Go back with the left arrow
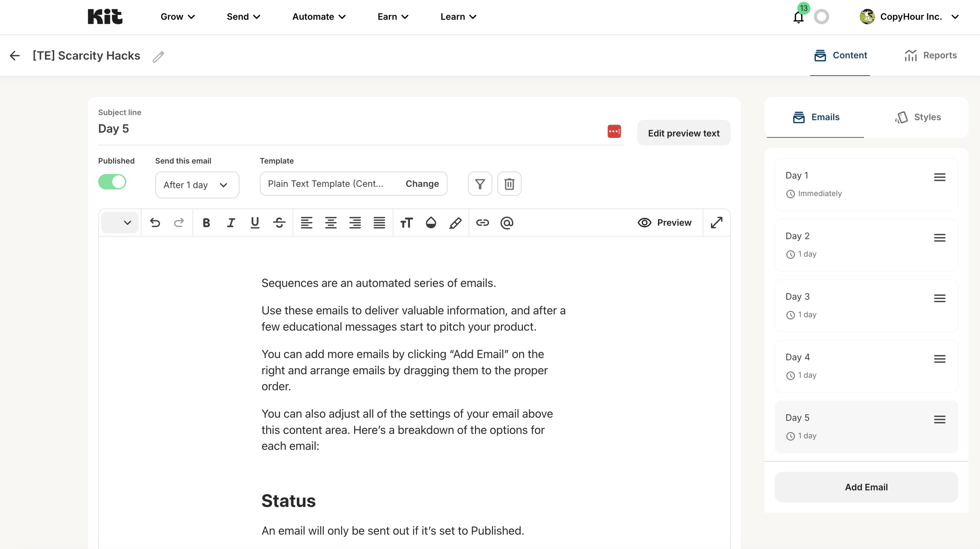 coord(15,56)
